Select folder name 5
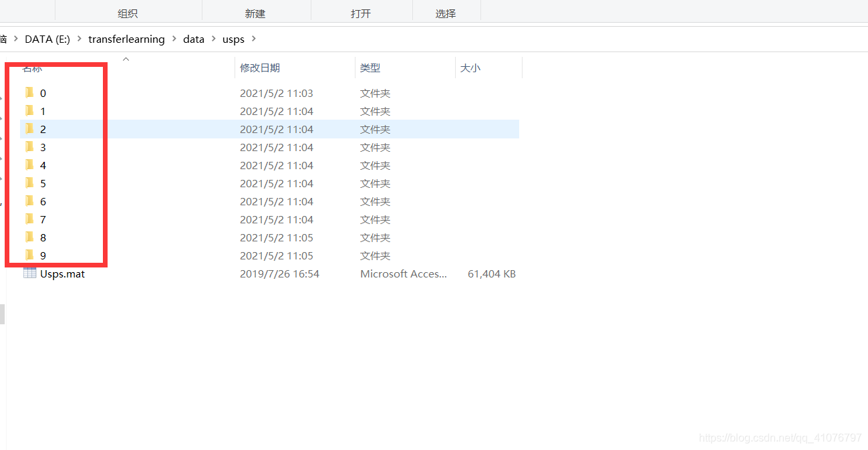The image size is (868, 450). tap(43, 183)
